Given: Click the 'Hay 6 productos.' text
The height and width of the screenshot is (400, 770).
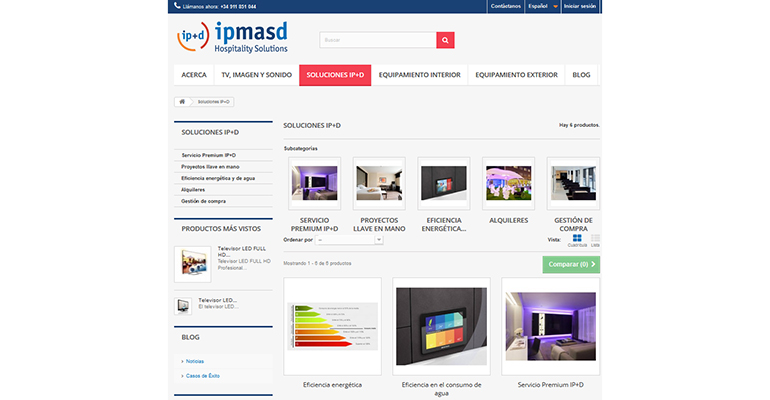Looking at the screenshot, I should click(x=579, y=125).
